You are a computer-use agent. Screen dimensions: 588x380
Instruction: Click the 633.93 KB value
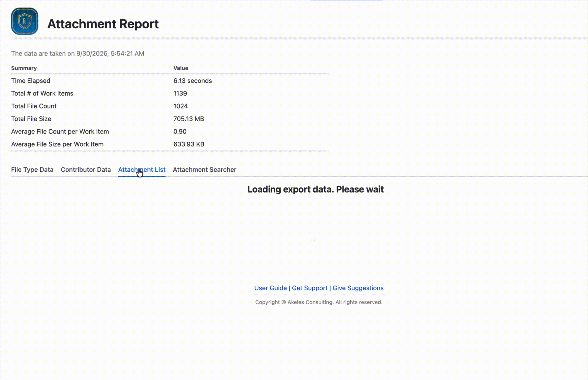click(189, 144)
